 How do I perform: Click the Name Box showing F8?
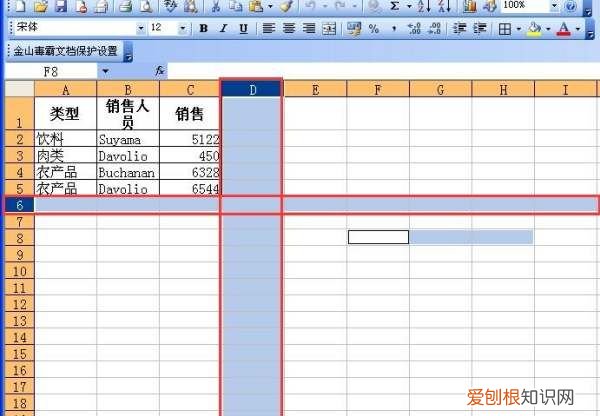[x=51, y=72]
